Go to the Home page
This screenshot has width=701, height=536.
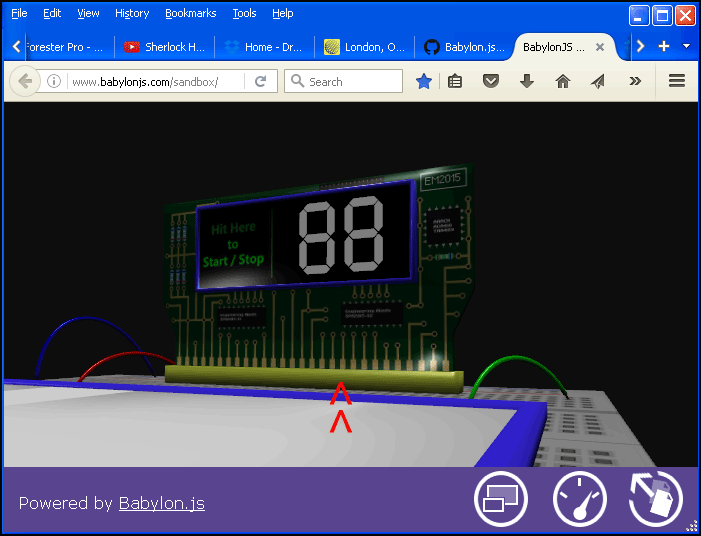pos(562,81)
